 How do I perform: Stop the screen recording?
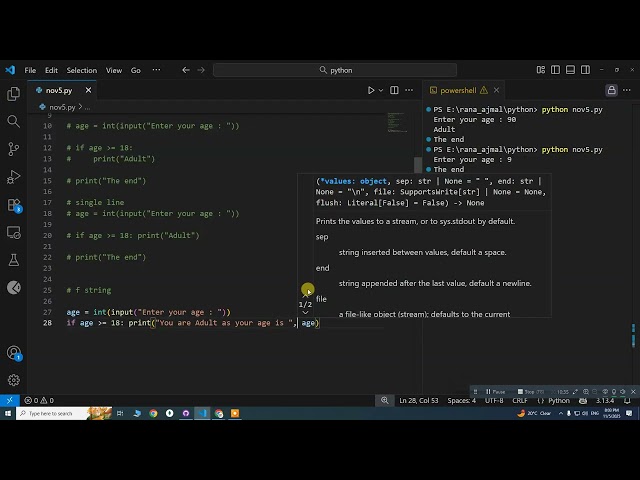pyautogui.click(x=529, y=391)
